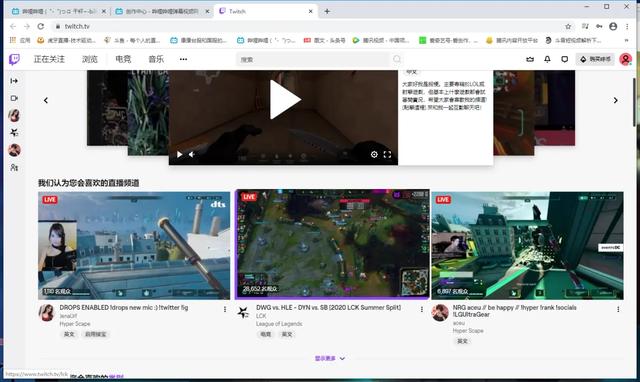
Task: Click the DROPS ENABLED stream title
Action: pyautogui.click(x=124, y=307)
